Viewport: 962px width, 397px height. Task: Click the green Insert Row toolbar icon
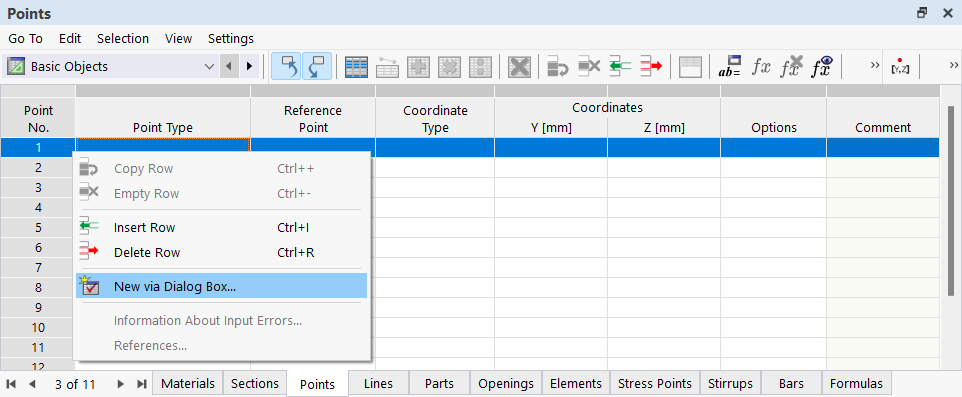point(620,67)
